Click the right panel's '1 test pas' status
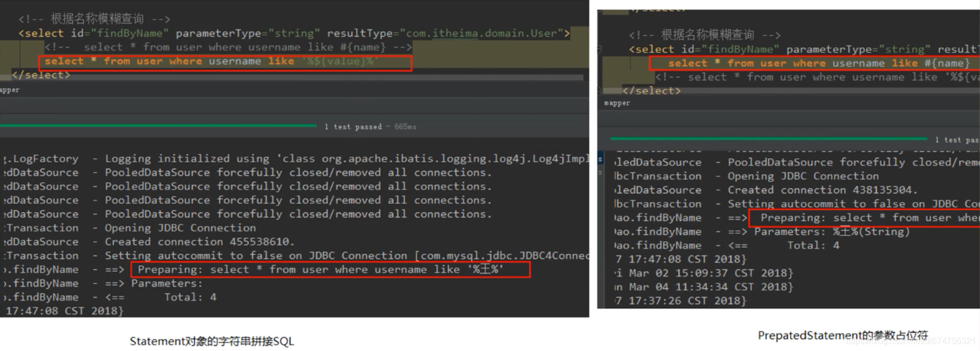The height and width of the screenshot is (351, 980). click(x=957, y=140)
